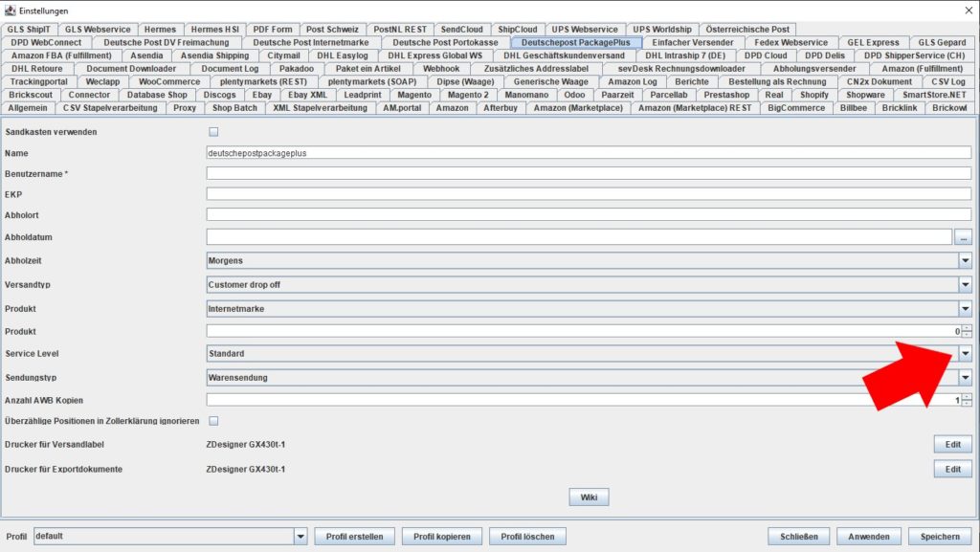Open date picker button next to Abholdatum

963,237
